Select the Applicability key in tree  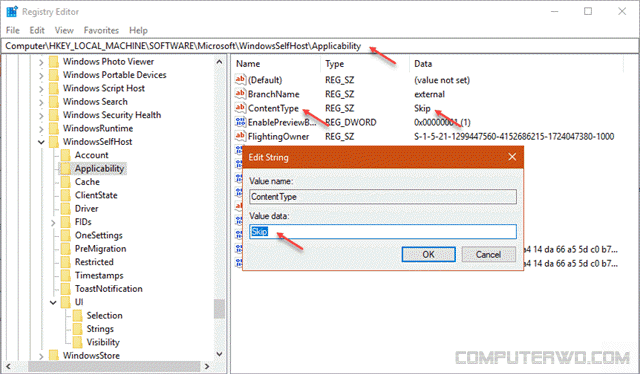pyautogui.click(x=99, y=169)
